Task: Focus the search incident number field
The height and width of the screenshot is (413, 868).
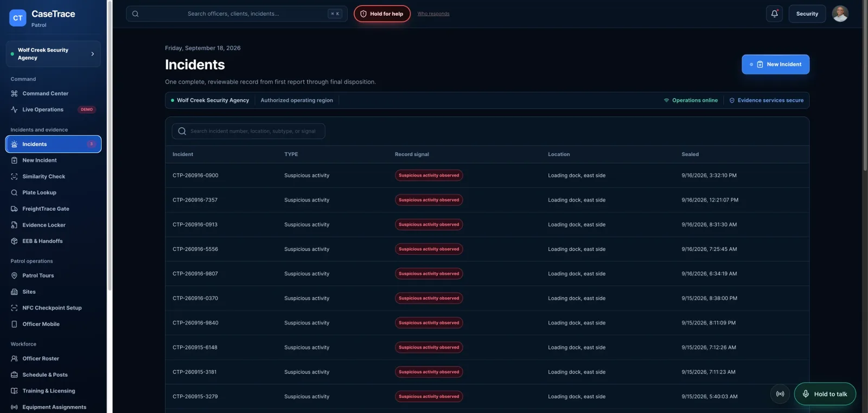Action: [x=248, y=131]
